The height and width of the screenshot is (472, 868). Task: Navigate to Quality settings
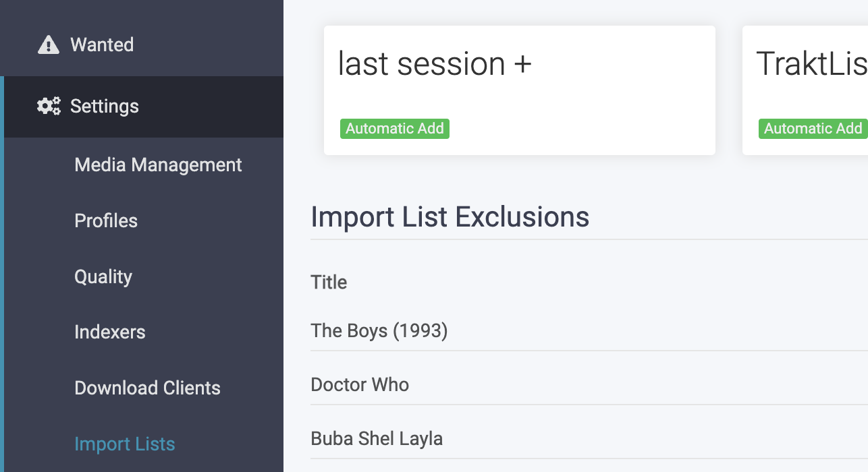pyautogui.click(x=103, y=277)
